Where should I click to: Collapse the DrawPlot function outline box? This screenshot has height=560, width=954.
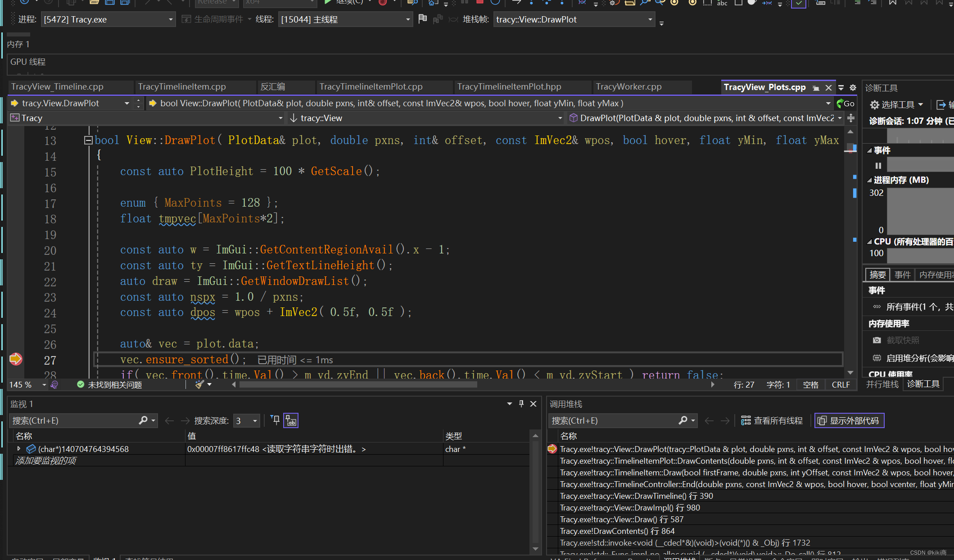tap(88, 140)
